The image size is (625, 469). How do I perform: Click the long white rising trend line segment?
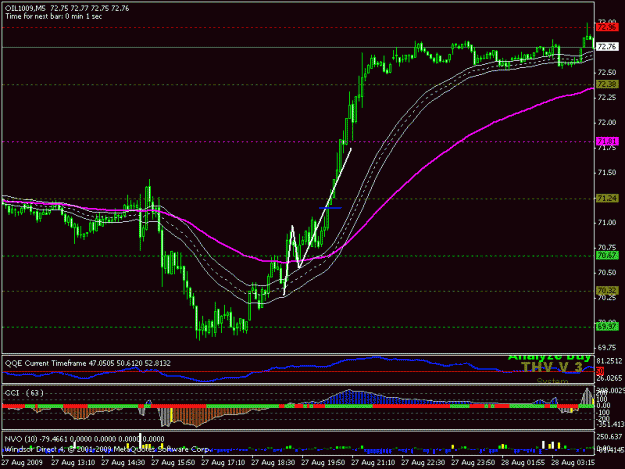point(325,208)
